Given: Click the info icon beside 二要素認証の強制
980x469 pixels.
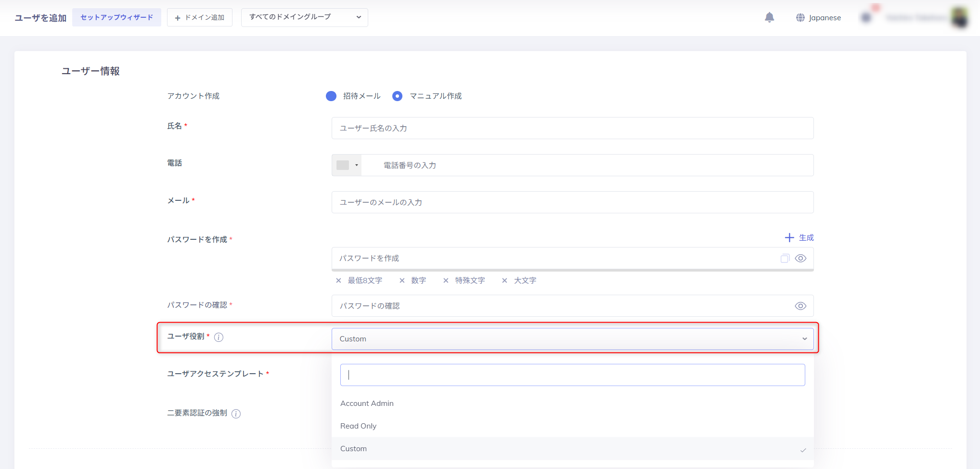Looking at the screenshot, I should pos(236,413).
